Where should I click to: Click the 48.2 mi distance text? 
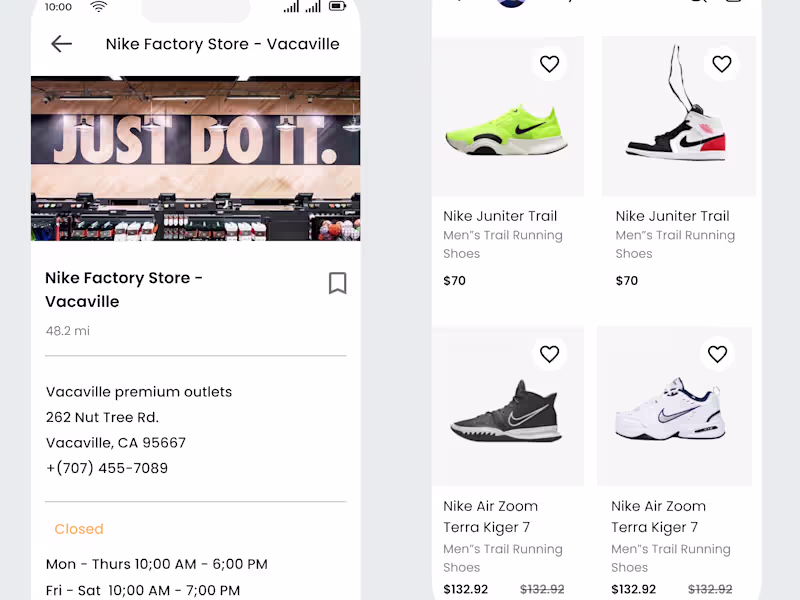67,331
